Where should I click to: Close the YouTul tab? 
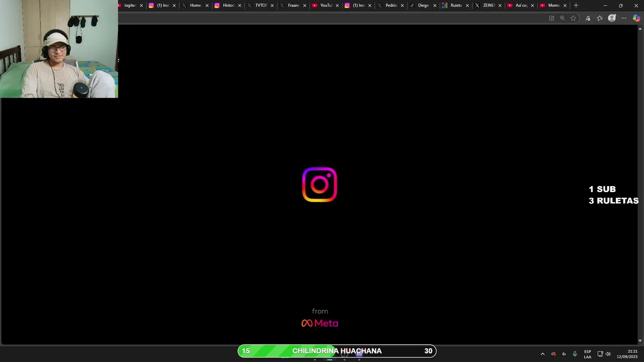(x=337, y=6)
